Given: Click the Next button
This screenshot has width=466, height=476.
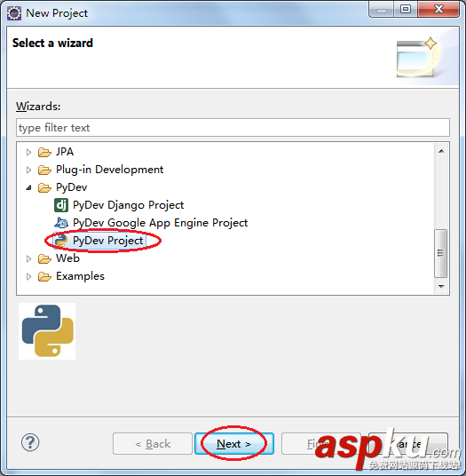Looking at the screenshot, I should tap(234, 444).
